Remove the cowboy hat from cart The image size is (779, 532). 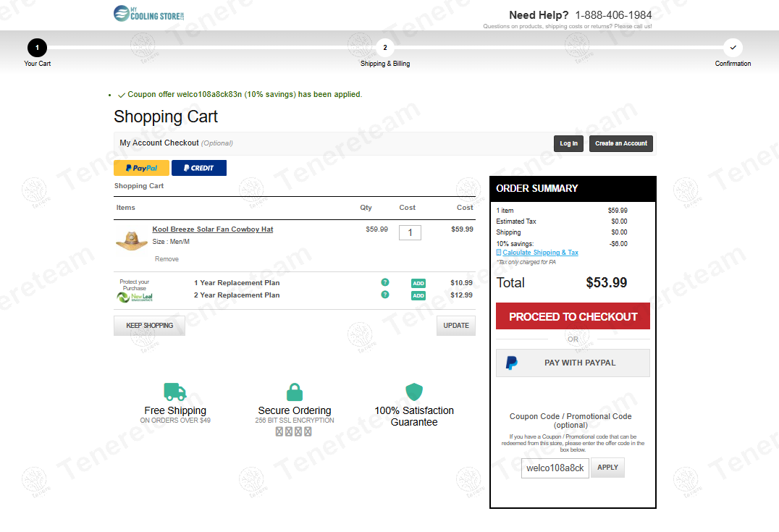[167, 259]
